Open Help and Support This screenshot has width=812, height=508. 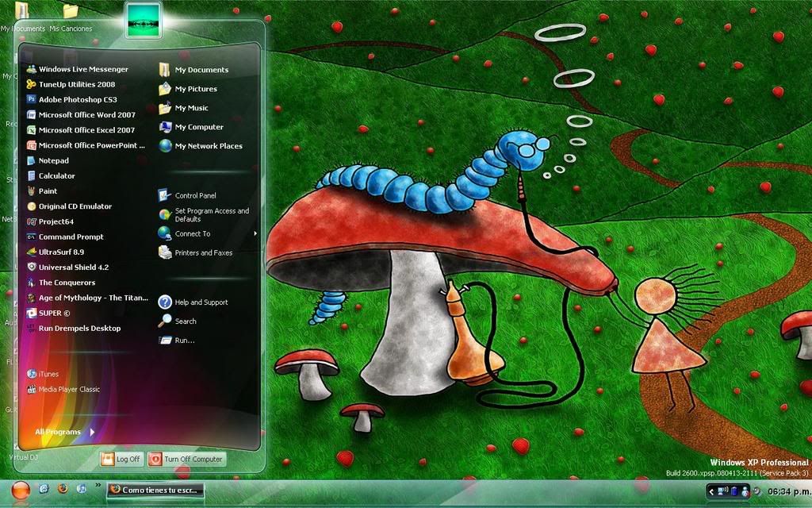(193, 302)
